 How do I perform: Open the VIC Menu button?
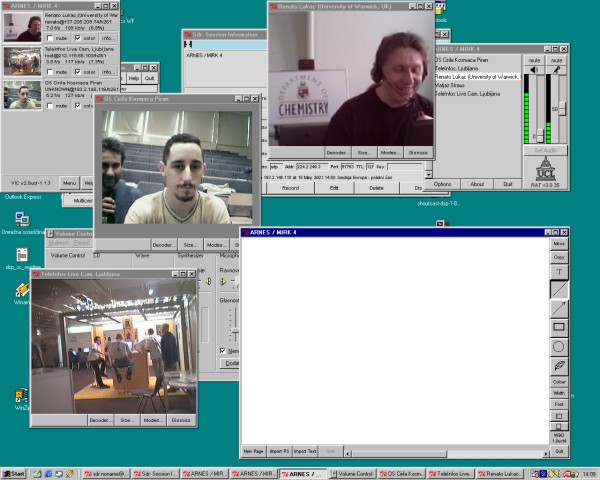point(69,183)
